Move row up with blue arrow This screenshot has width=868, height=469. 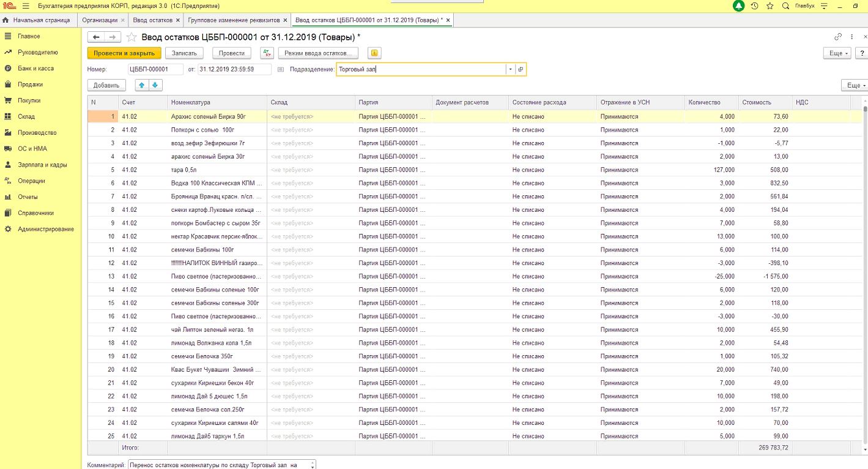(x=142, y=85)
